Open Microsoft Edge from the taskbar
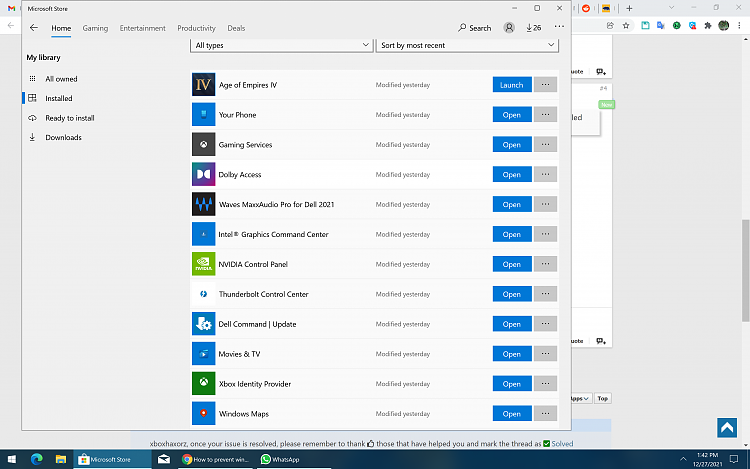Screen dimensions: 750x469 36,459
